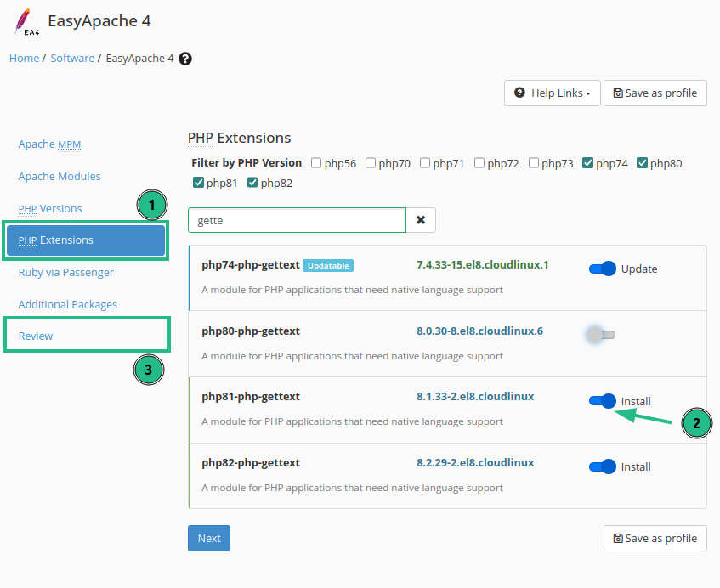Clear the search field with X icon
The width and height of the screenshot is (720, 588).
421,220
